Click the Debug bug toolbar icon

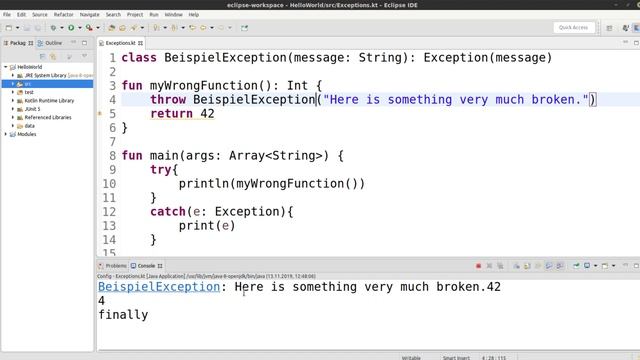pyautogui.click(x=53, y=28)
